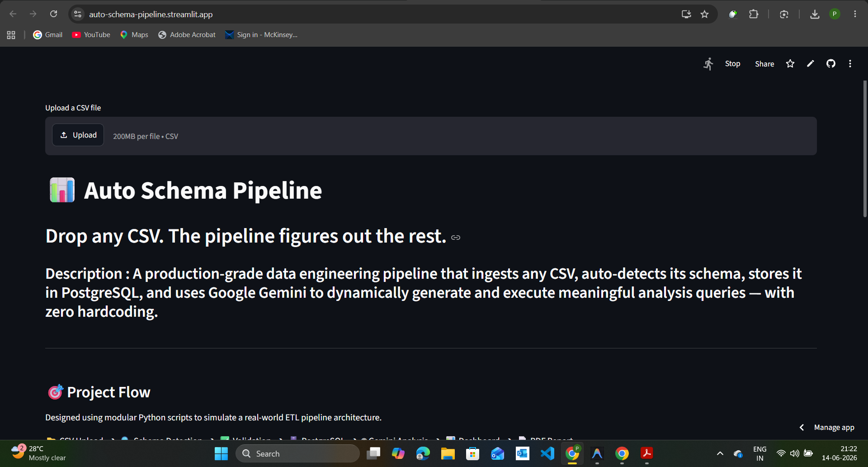Open clock and date panel
This screenshot has height=467, width=868.
(x=840, y=453)
